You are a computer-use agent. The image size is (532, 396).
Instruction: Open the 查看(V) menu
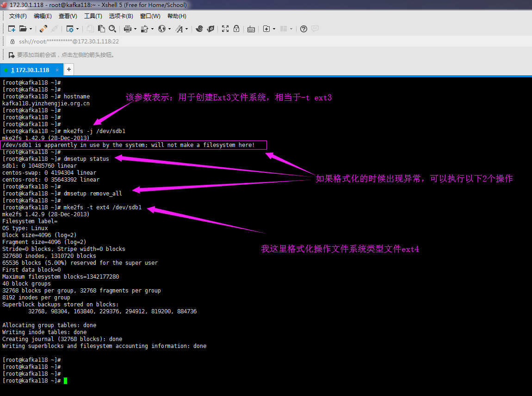click(x=68, y=16)
